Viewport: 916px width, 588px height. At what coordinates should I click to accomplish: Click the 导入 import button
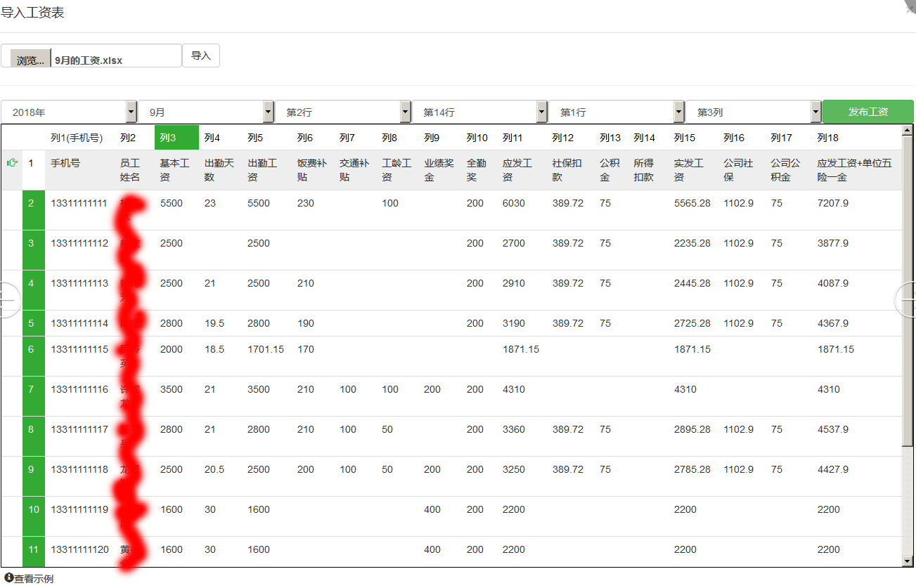tap(201, 56)
